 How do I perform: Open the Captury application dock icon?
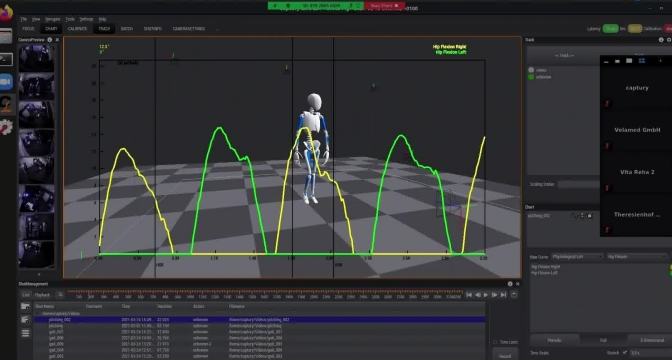(x=6, y=105)
